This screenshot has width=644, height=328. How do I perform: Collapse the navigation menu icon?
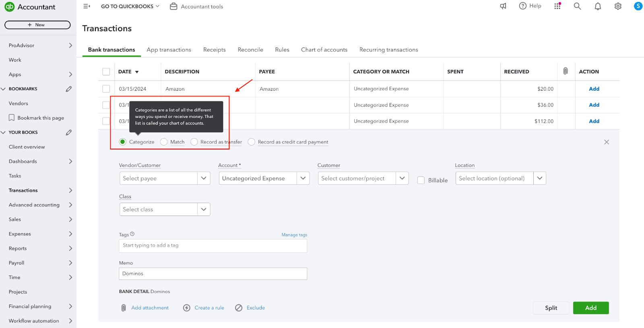tap(87, 6)
